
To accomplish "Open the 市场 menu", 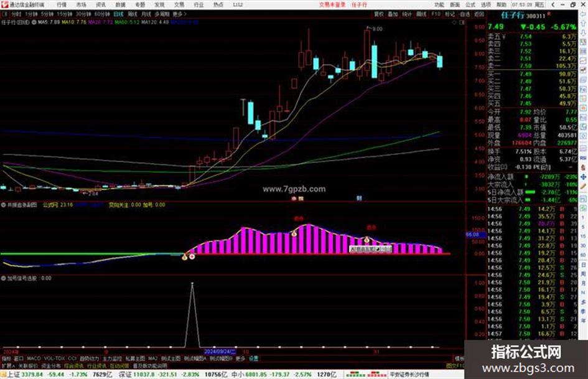I will pos(81,5).
